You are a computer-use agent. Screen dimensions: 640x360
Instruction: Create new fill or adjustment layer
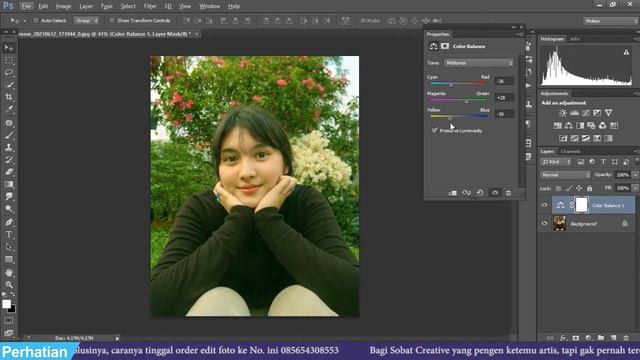588,338
